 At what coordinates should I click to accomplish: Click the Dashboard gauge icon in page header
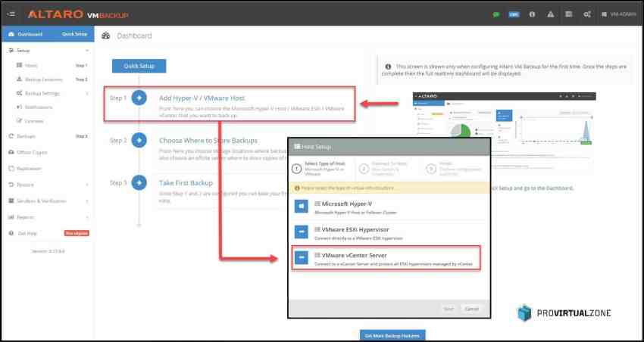click(105, 36)
